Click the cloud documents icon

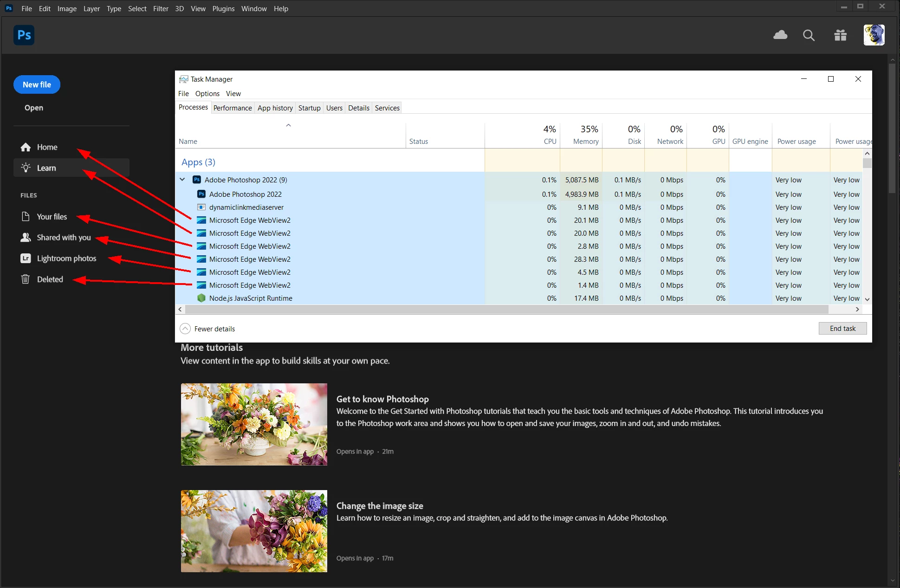[x=780, y=35]
